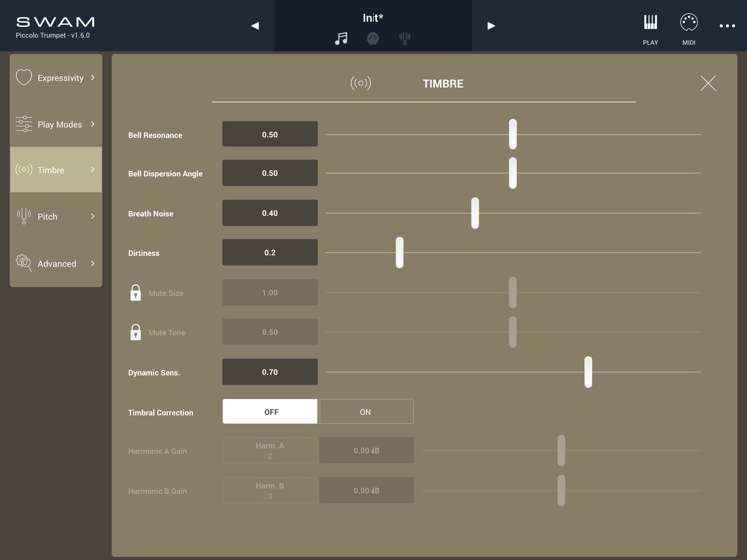Click the Dirtiness 0.2 value field
The height and width of the screenshot is (560, 747).
pyautogui.click(x=270, y=252)
